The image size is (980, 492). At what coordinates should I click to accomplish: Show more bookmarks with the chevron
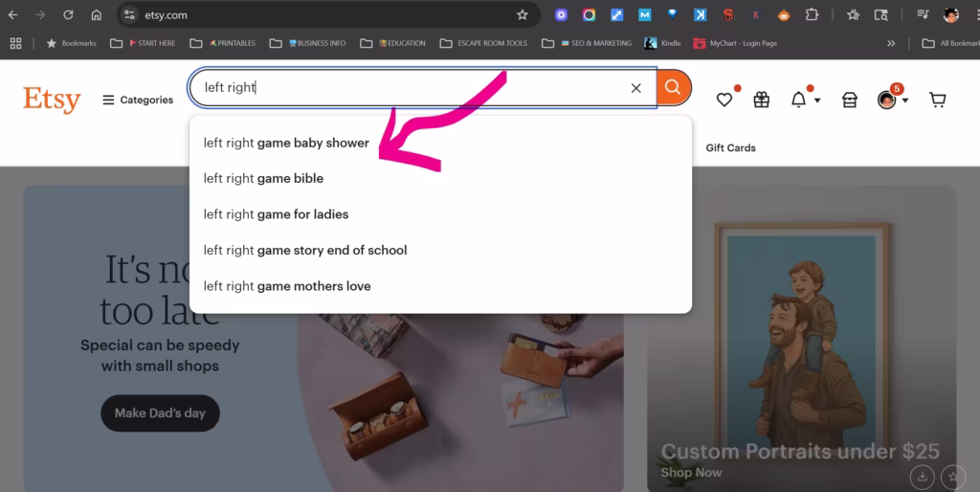(x=891, y=43)
